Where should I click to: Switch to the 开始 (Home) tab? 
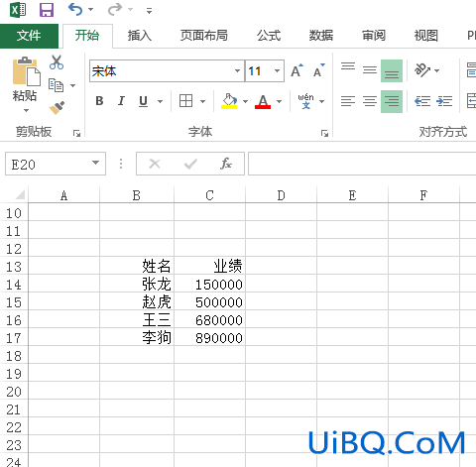click(x=87, y=36)
